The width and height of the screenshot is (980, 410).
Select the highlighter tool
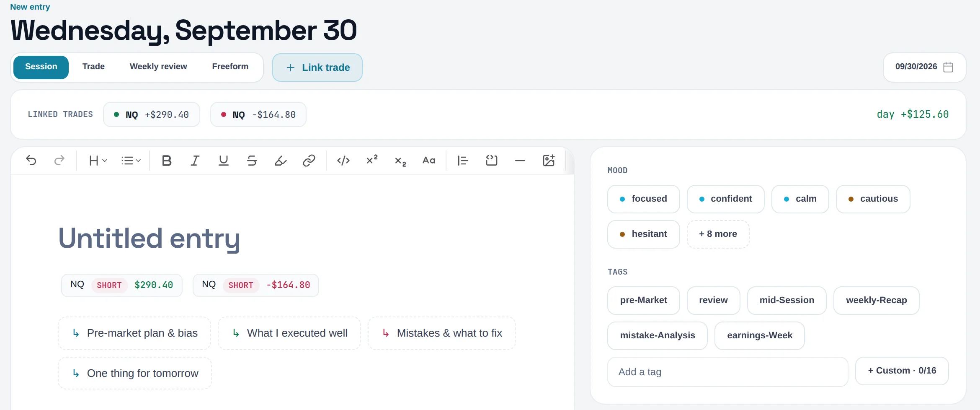pos(281,161)
